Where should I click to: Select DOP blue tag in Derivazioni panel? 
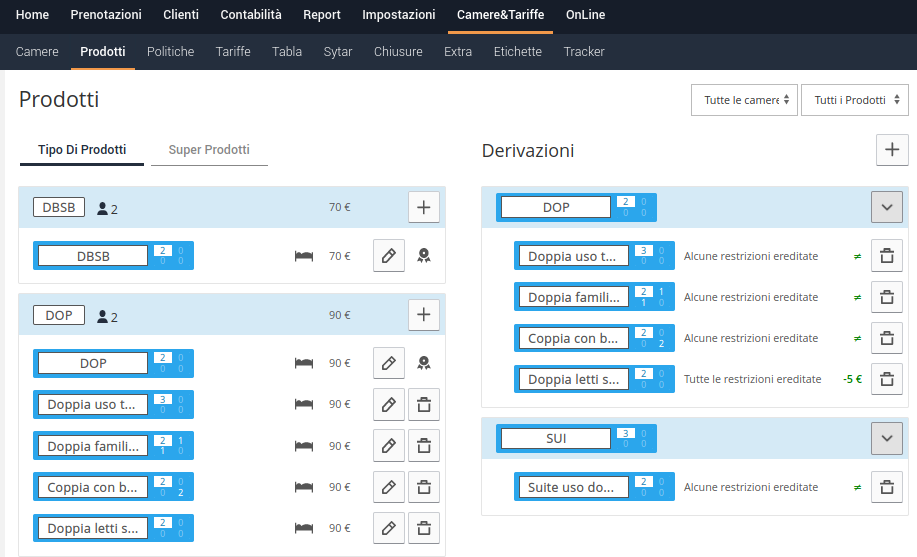(x=576, y=207)
